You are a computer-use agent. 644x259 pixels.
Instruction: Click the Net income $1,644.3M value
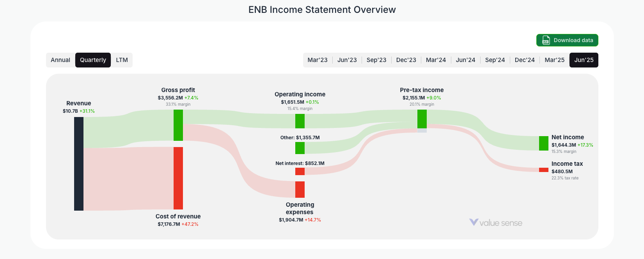(x=564, y=145)
